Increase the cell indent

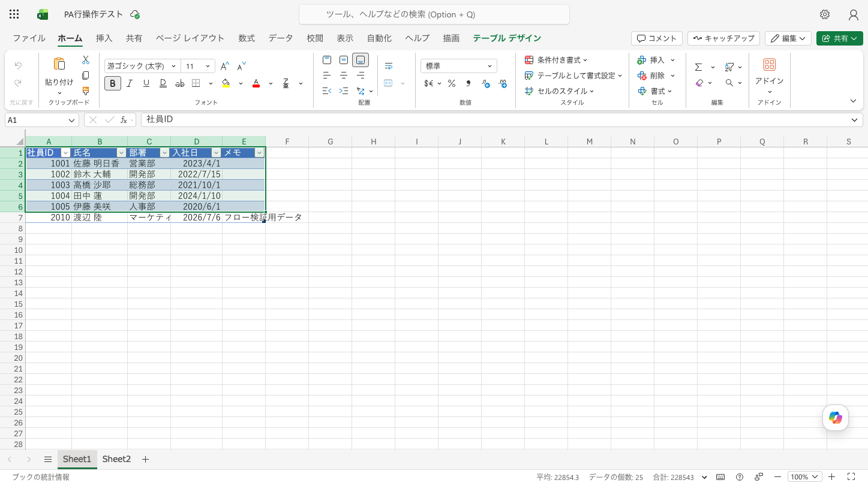(344, 91)
